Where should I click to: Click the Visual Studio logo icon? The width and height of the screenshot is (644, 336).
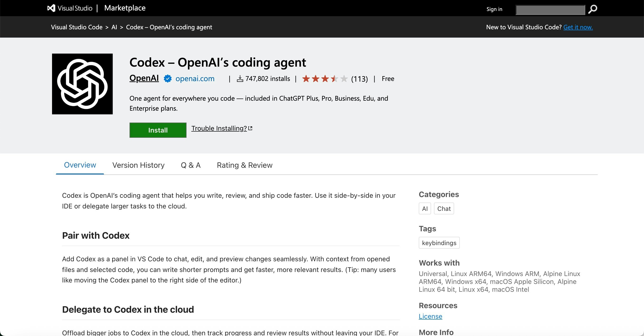tap(51, 8)
